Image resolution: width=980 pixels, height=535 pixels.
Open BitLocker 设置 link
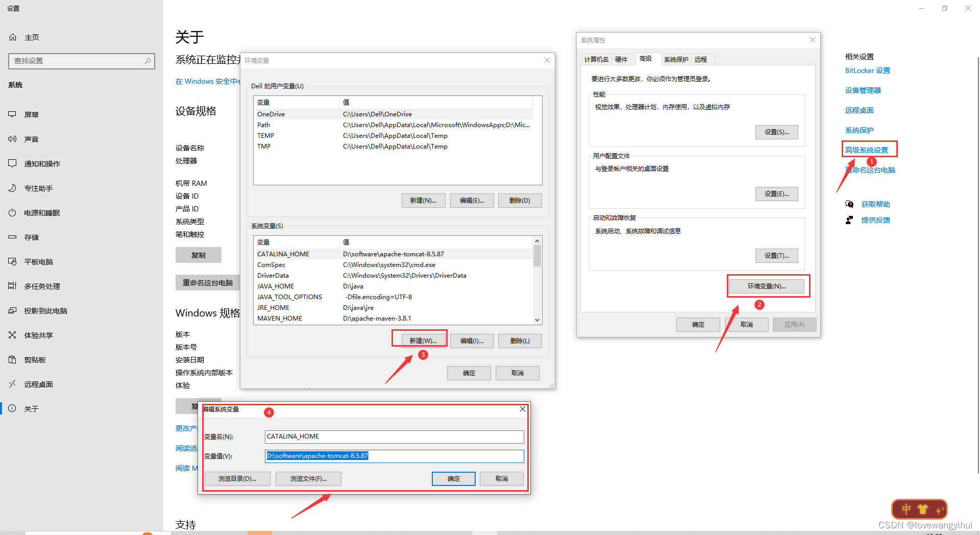pyautogui.click(x=867, y=70)
